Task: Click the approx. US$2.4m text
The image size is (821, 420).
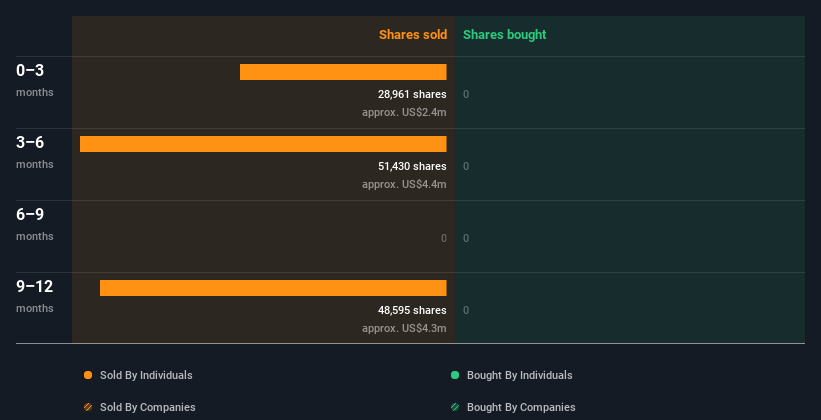Action: click(404, 113)
